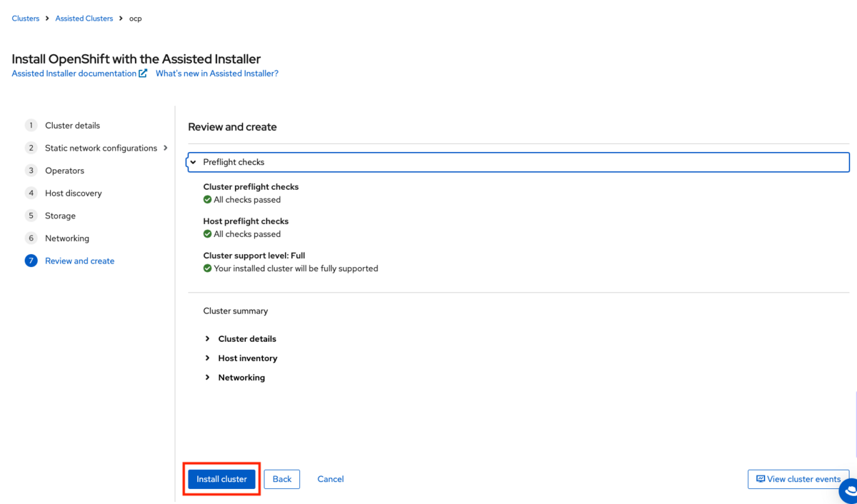857x504 pixels.
Task: Click the step 1 number badge
Action: click(x=31, y=126)
